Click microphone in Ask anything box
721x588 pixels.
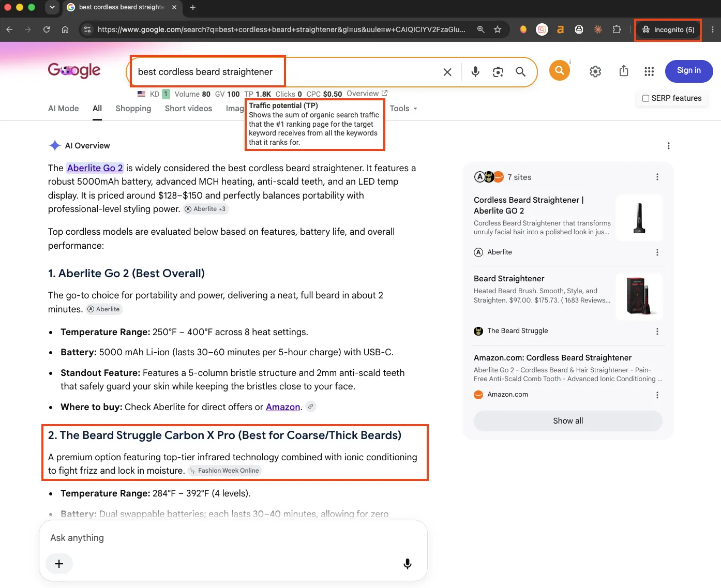[408, 564]
